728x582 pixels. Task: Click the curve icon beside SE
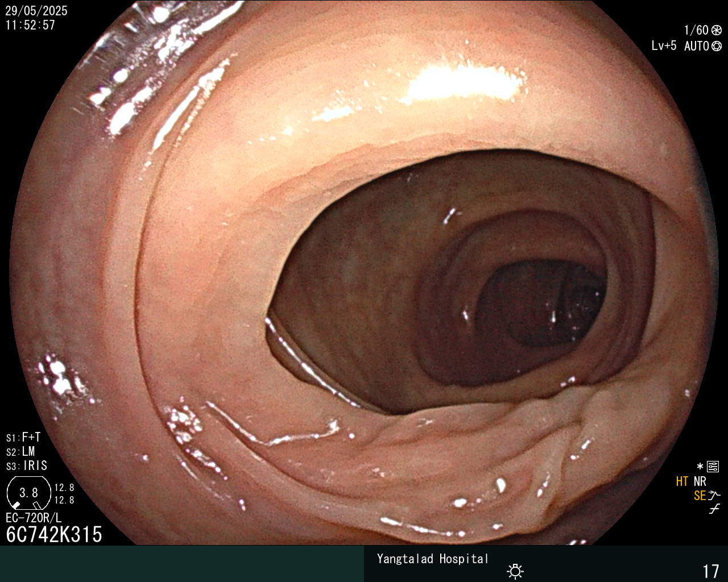(714, 496)
